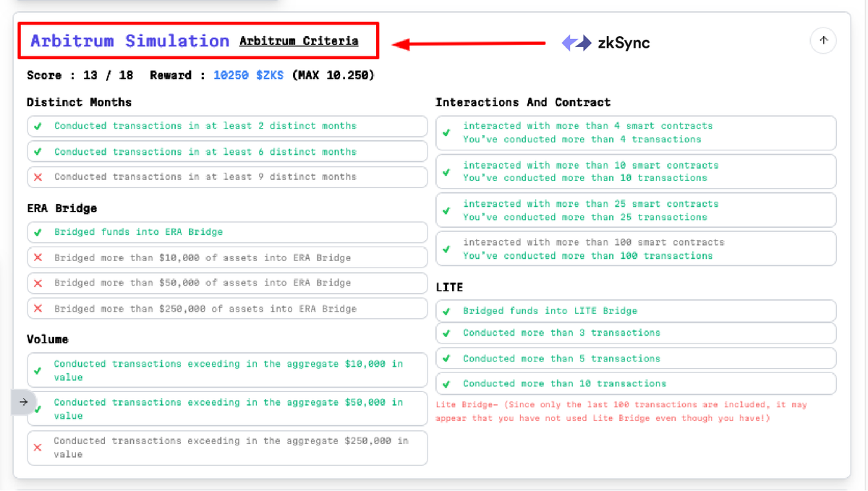868x491 pixels.
Task: Click the Arbitrum Simulation heading
Action: pyautogui.click(x=129, y=40)
